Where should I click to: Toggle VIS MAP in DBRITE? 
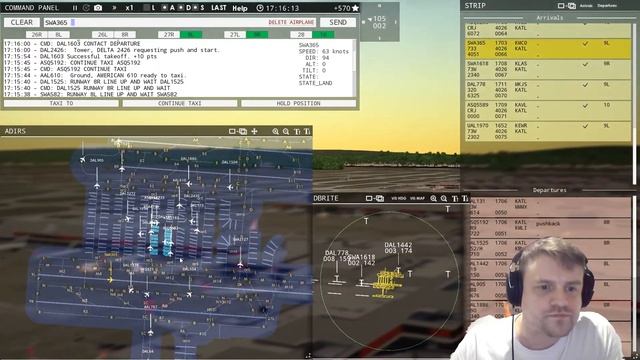(417, 198)
